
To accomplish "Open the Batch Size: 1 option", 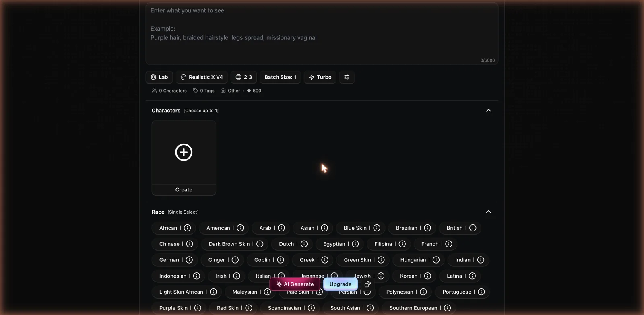I will coord(280,77).
